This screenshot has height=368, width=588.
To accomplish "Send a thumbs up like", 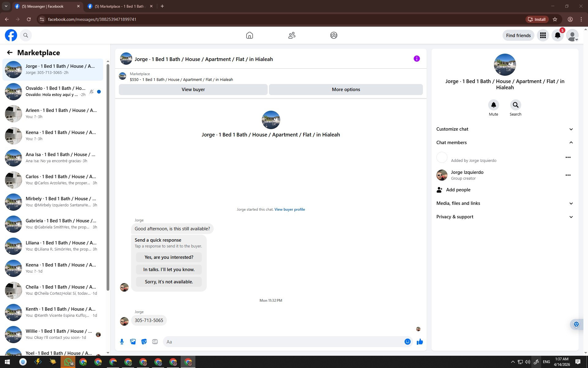I will (x=420, y=342).
